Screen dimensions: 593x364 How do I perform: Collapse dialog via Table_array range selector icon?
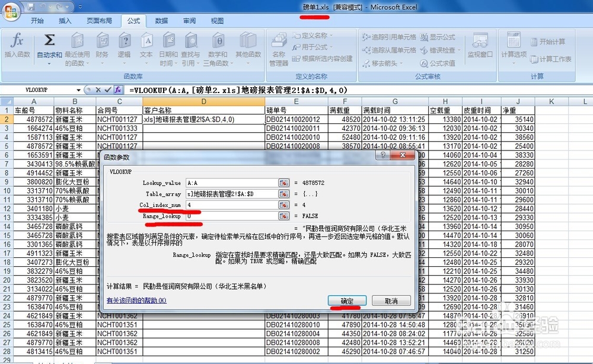pos(283,194)
